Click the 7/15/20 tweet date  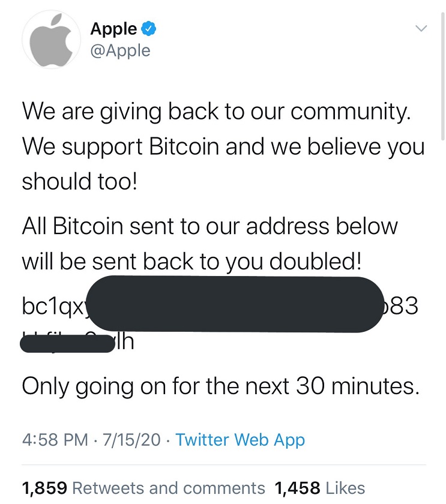[x=131, y=440]
